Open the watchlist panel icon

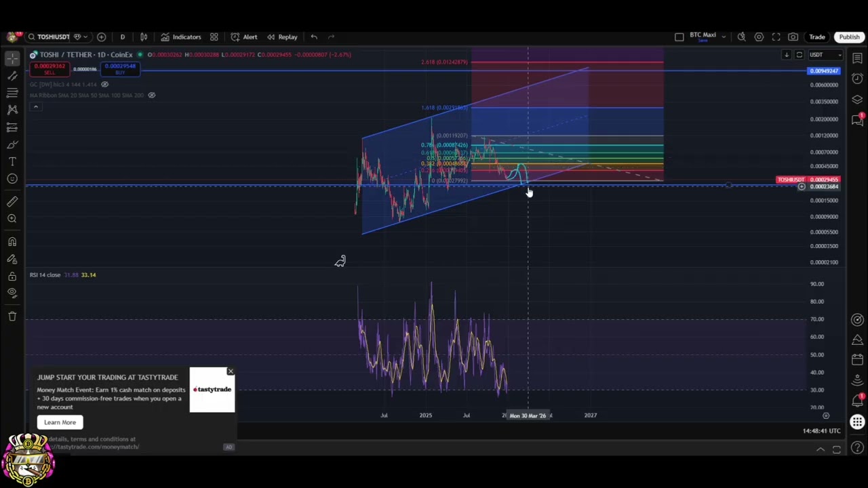point(857,58)
